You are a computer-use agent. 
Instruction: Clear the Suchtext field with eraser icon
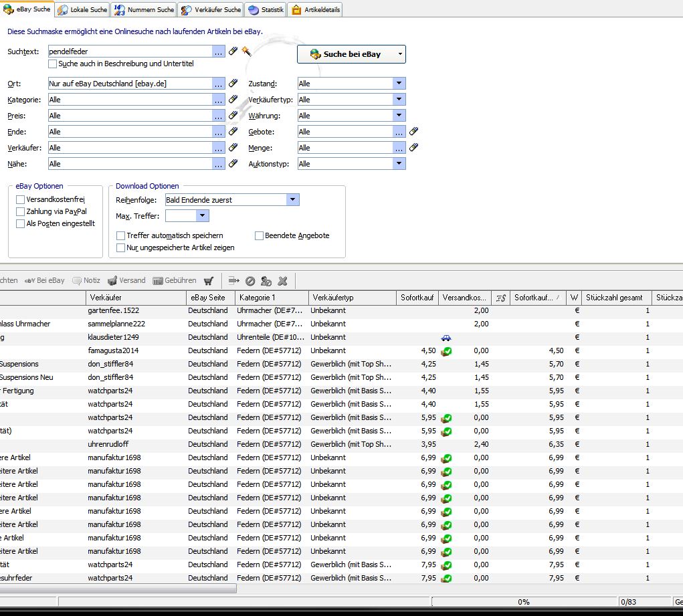click(x=233, y=51)
